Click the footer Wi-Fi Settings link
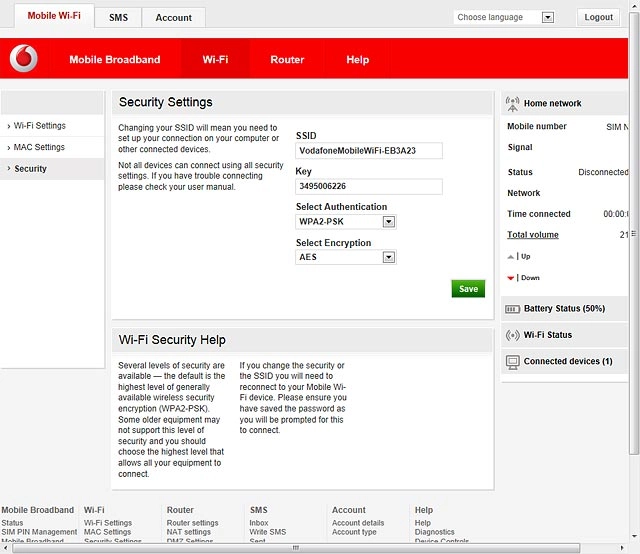The height and width of the screenshot is (554, 640). click(108, 523)
